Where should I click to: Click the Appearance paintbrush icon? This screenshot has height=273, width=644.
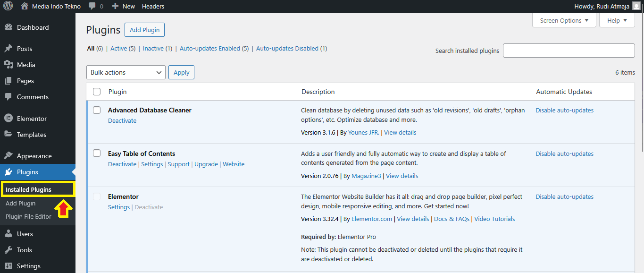click(x=8, y=156)
